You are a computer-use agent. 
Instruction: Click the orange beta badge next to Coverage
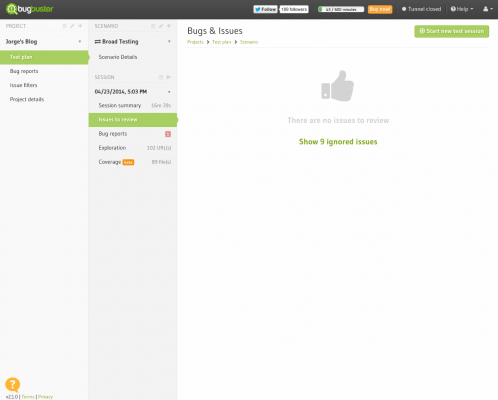coord(128,162)
